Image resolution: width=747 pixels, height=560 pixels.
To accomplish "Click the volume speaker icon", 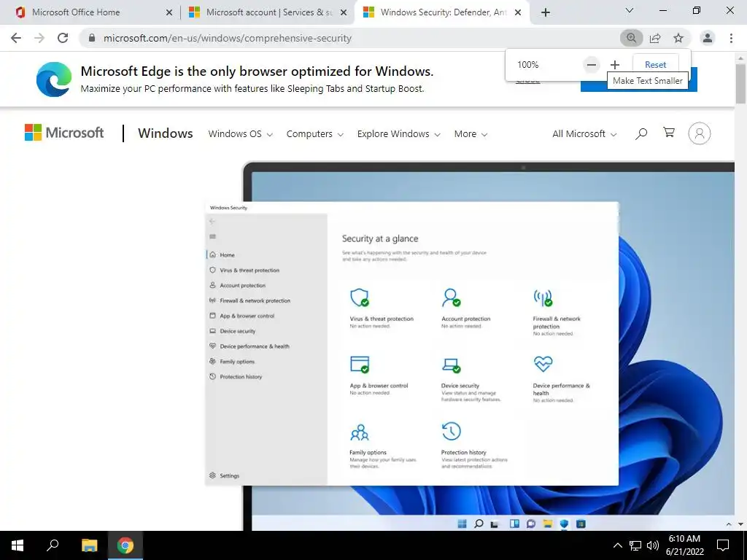I will (x=653, y=545).
